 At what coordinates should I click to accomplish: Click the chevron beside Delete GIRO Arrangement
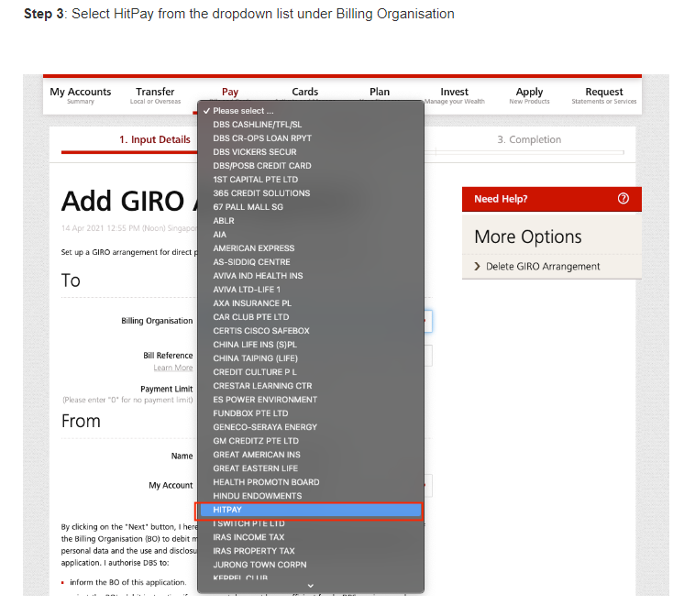pos(478,266)
